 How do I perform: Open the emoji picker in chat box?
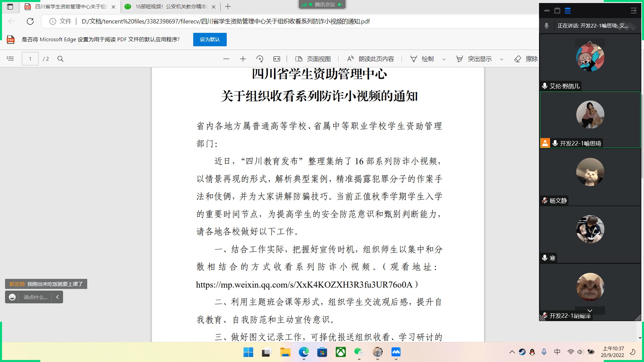coord(12,297)
